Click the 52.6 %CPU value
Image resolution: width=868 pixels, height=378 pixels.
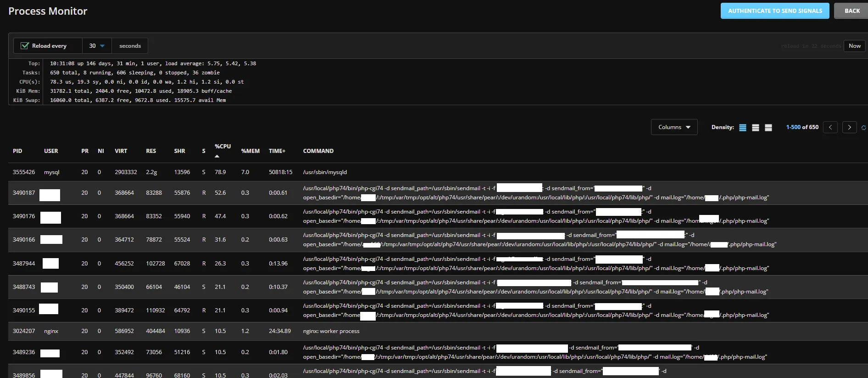220,193
